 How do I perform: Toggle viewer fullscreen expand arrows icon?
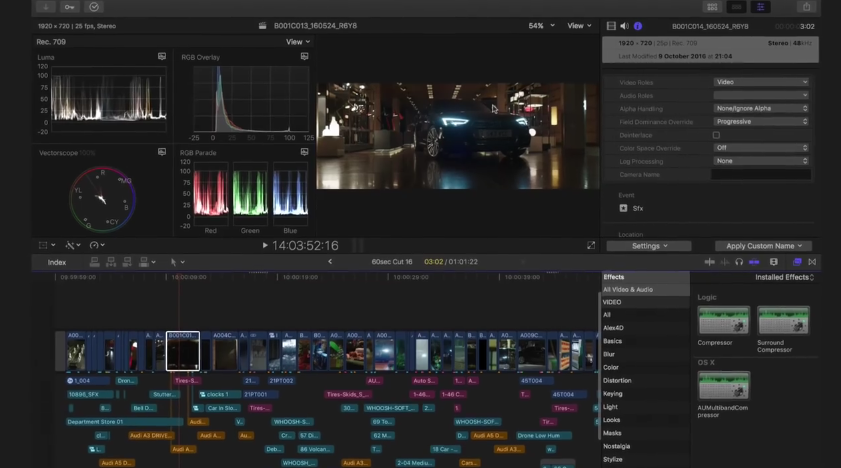pyautogui.click(x=591, y=245)
